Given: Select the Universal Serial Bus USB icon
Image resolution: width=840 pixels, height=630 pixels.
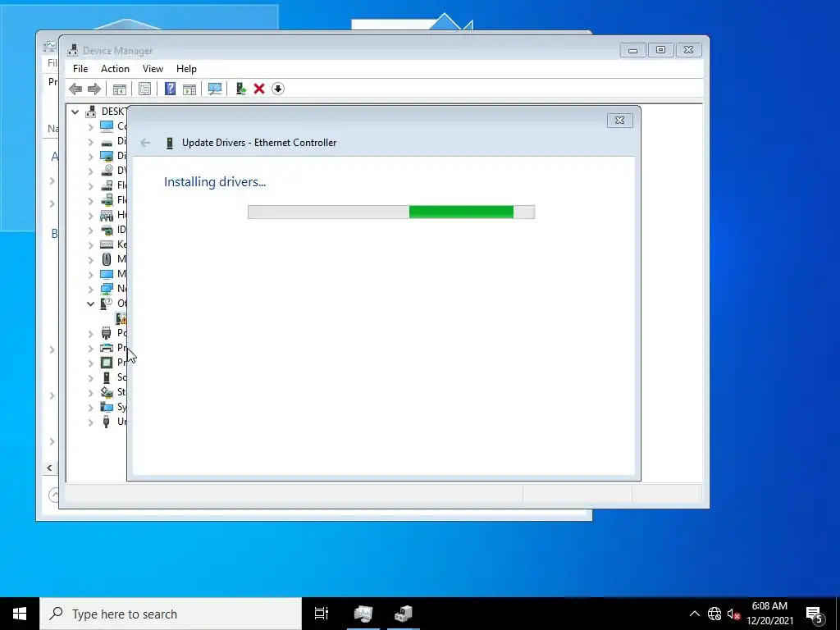Looking at the screenshot, I should pos(107,422).
